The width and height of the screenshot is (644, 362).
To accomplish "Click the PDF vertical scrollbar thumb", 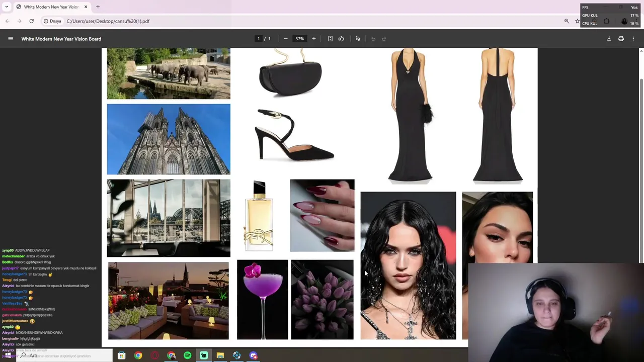I will tap(641, 170).
